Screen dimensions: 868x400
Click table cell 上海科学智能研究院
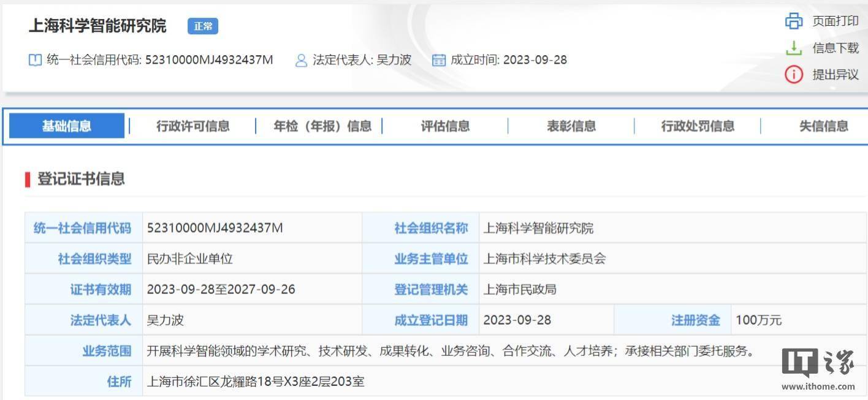[x=538, y=228]
